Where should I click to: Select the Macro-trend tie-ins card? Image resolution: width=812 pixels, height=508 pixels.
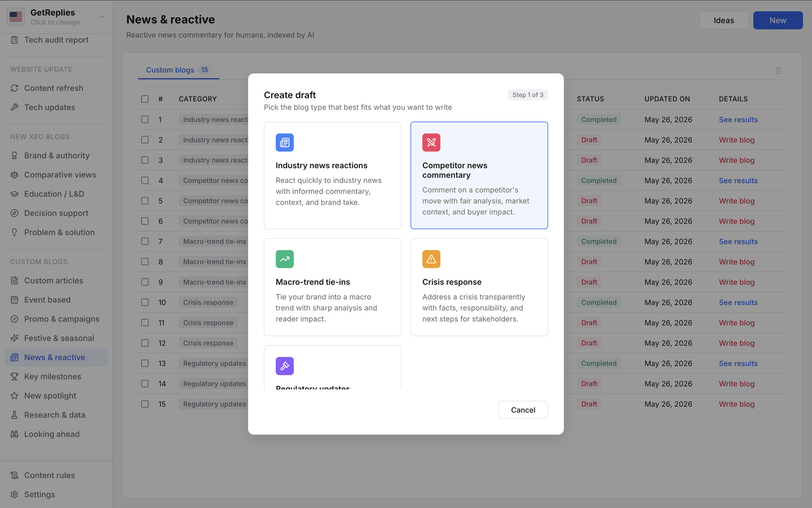333,287
